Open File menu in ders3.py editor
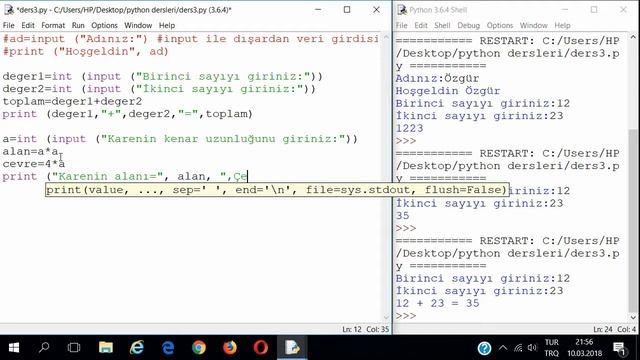640x360 pixels. click(x=9, y=25)
